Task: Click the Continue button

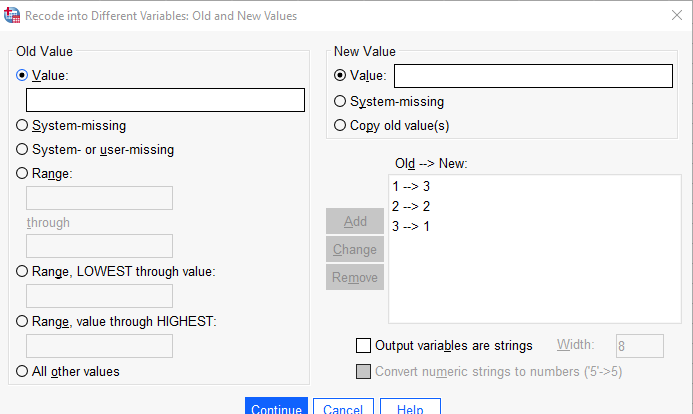Action: [x=276, y=406]
